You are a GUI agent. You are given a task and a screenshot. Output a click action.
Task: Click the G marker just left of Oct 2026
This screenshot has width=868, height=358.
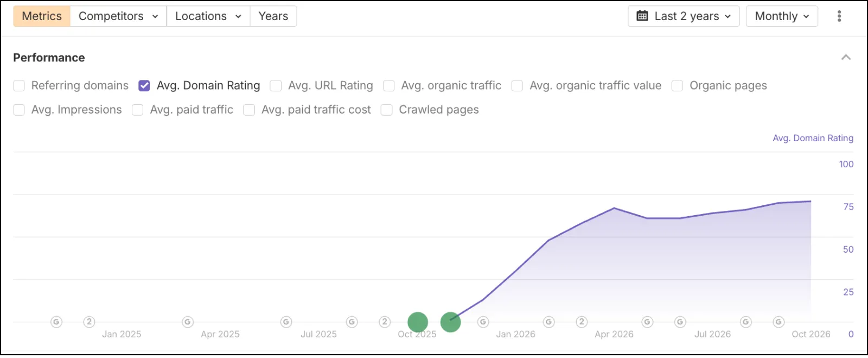[778, 322]
